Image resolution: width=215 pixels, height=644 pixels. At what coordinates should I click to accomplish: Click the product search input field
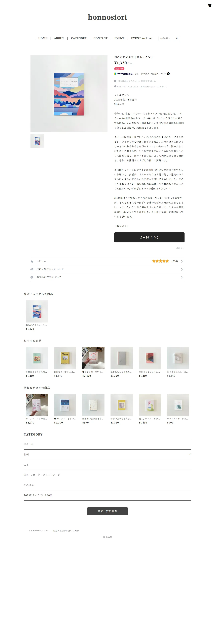(x=167, y=38)
